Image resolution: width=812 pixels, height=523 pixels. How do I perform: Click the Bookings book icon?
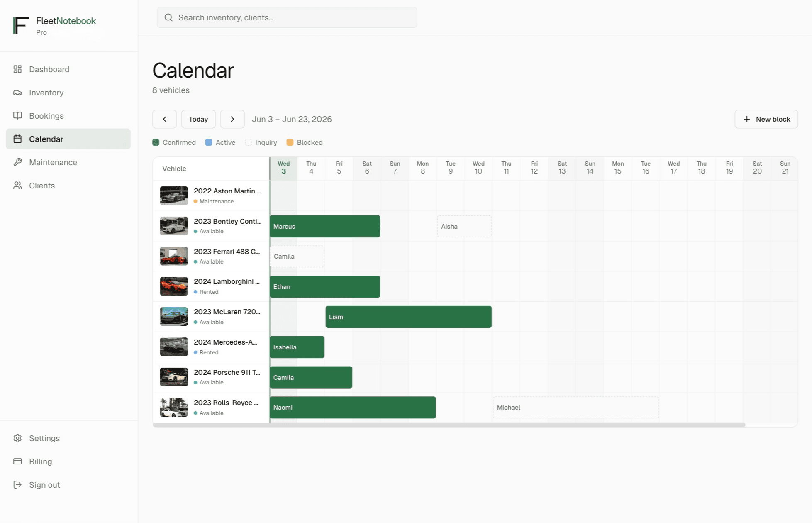tap(17, 116)
